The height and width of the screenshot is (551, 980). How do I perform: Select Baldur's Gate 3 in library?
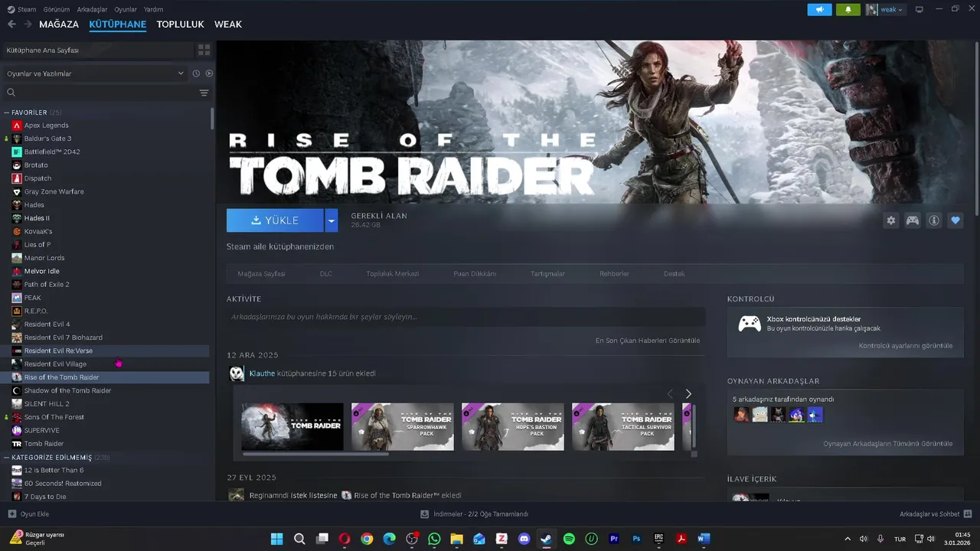47,139
